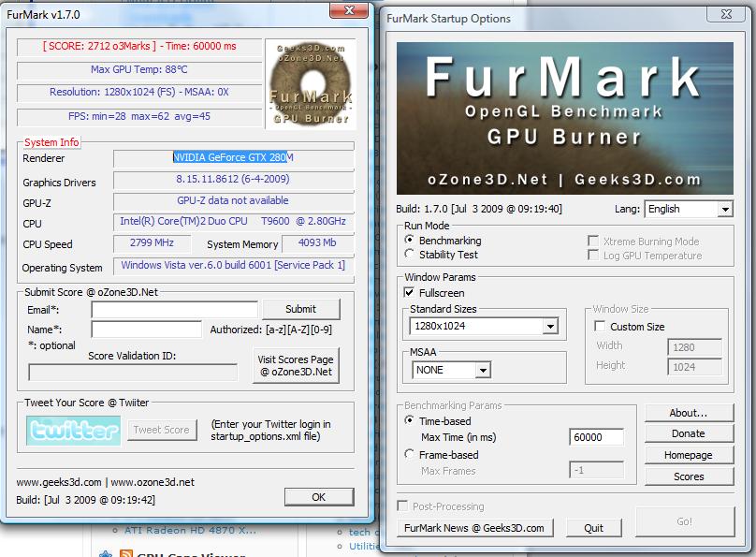Open the About... dialog

689,413
